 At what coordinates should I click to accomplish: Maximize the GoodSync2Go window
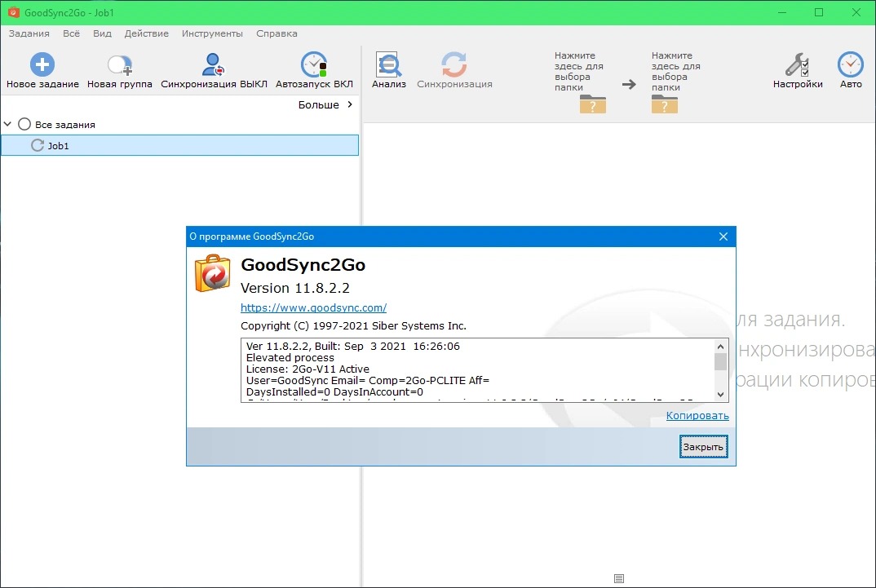click(819, 12)
